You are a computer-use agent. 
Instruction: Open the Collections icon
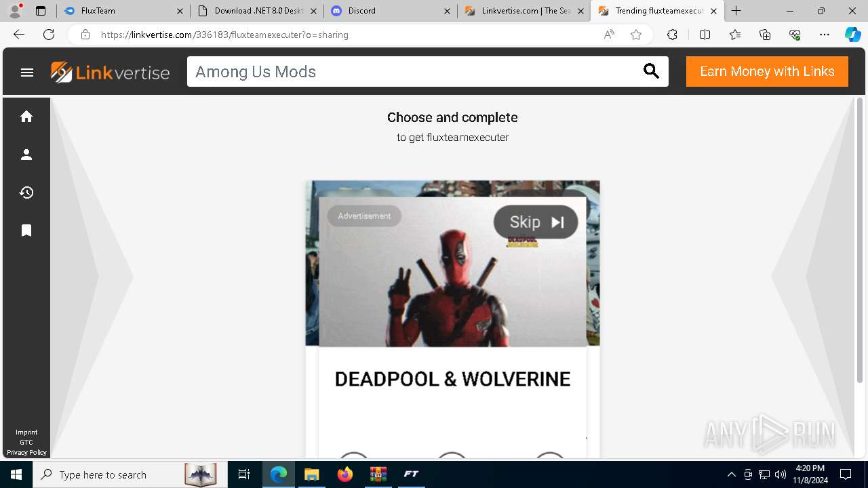(x=765, y=35)
